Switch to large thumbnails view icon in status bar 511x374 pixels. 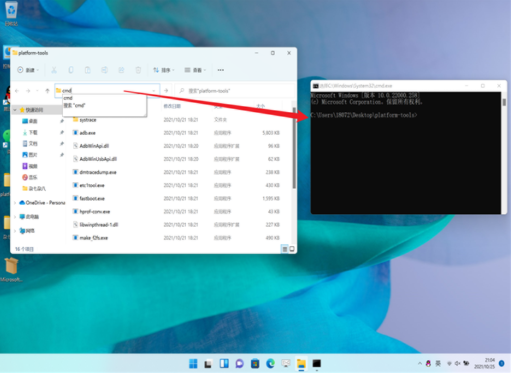tap(292, 249)
